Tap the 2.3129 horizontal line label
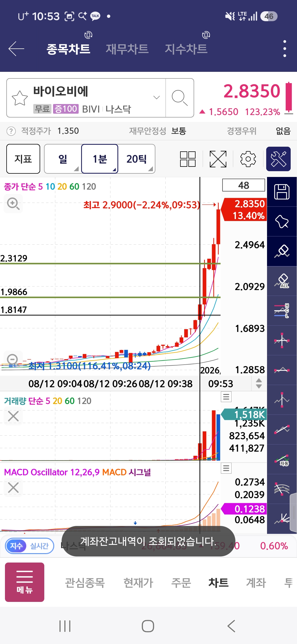Screen dimensions: 297x644 click(14, 258)
